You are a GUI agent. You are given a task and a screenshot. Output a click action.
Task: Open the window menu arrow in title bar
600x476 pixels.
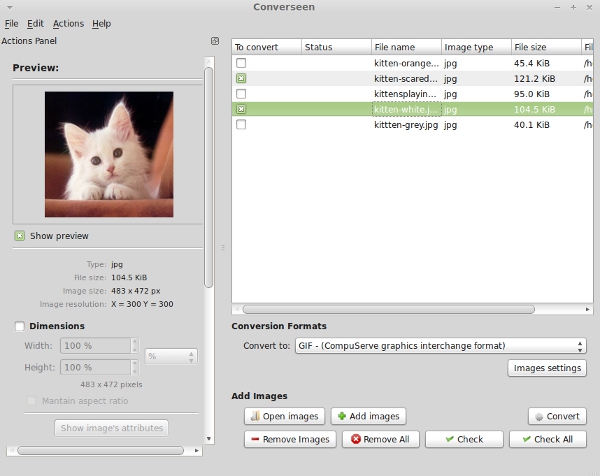10,7
